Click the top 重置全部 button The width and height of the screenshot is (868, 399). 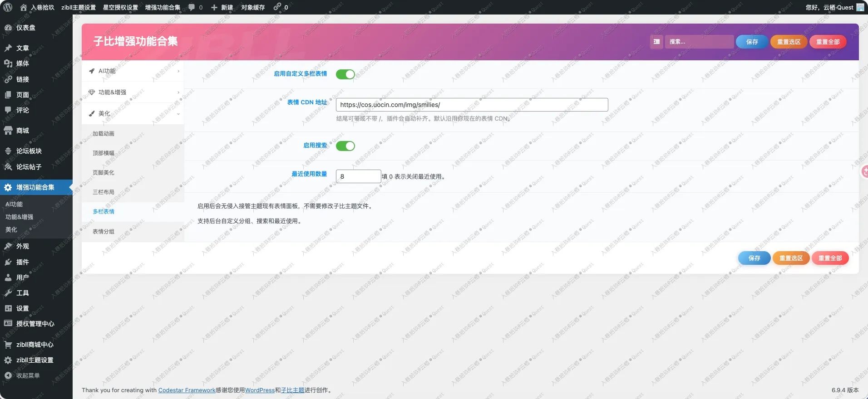[x=828, y=42]
